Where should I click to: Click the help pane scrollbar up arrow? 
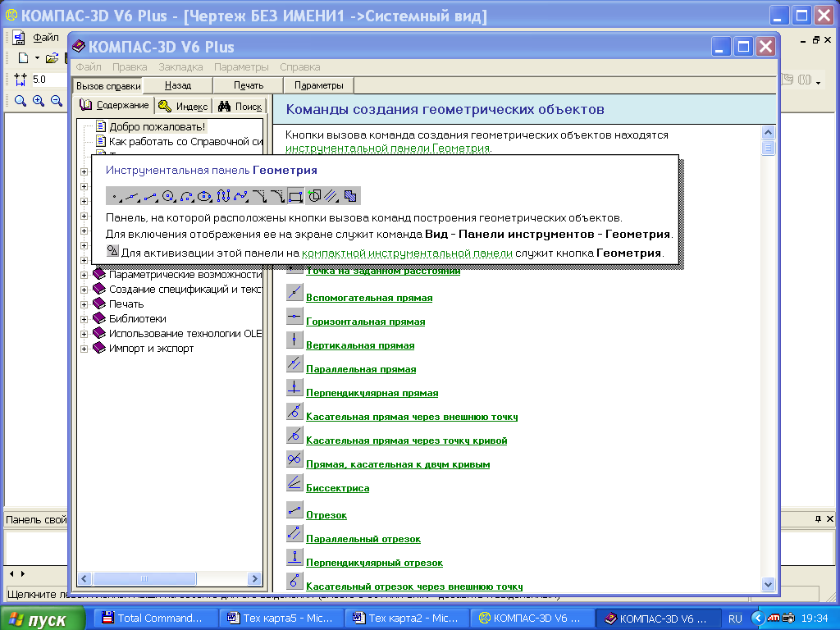(x=768, y=132)
